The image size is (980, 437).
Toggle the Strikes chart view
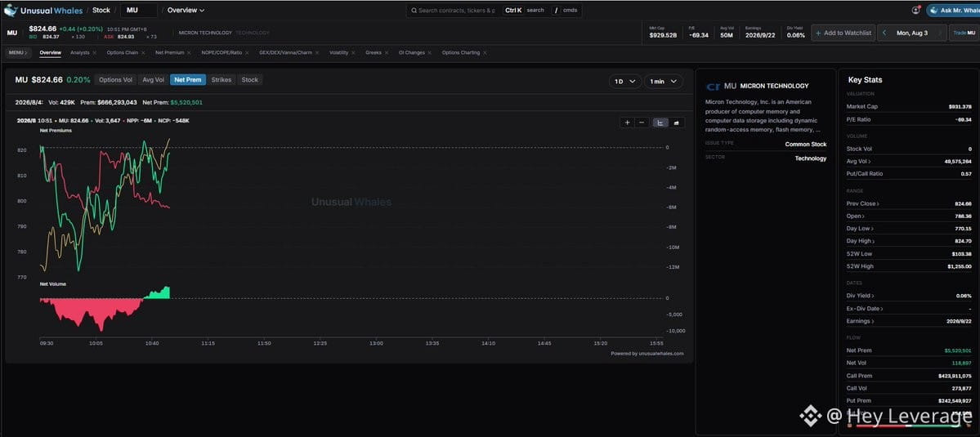coord(222,80)
